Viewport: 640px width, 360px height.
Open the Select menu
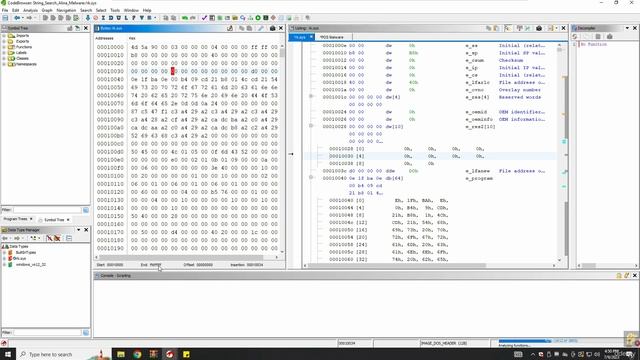101,10
